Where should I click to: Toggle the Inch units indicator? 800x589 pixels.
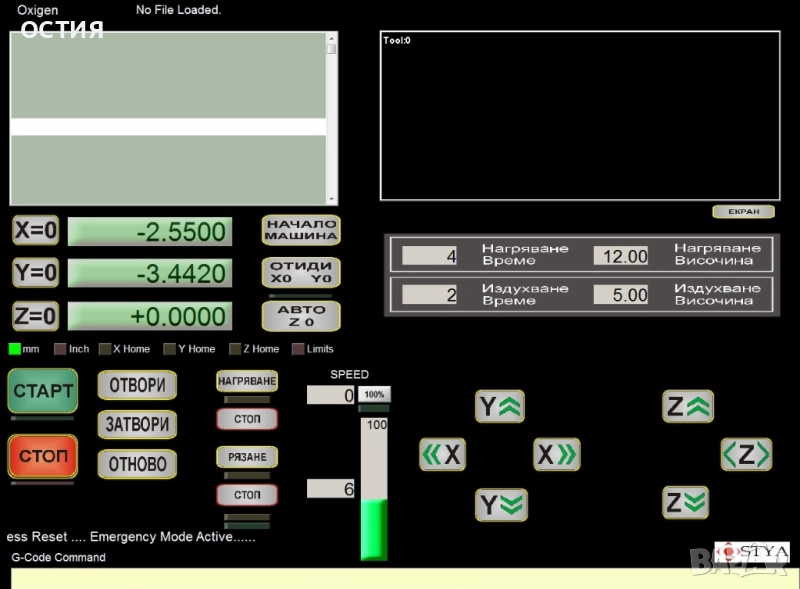pos(60,349)
